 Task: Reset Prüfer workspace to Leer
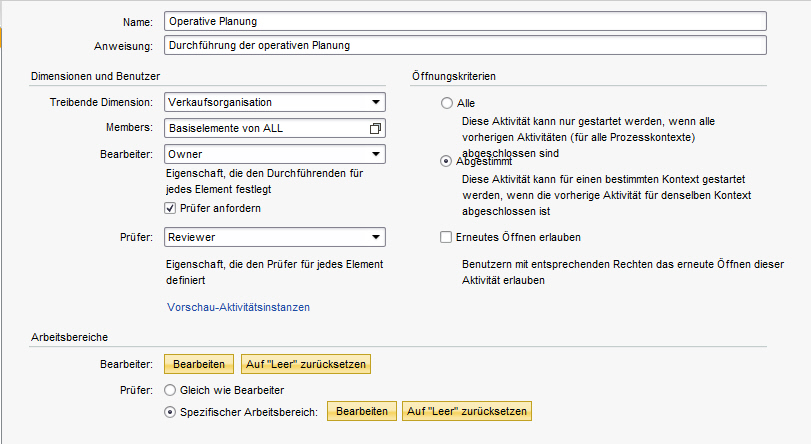pyautogui.click(x=467, y=411)
